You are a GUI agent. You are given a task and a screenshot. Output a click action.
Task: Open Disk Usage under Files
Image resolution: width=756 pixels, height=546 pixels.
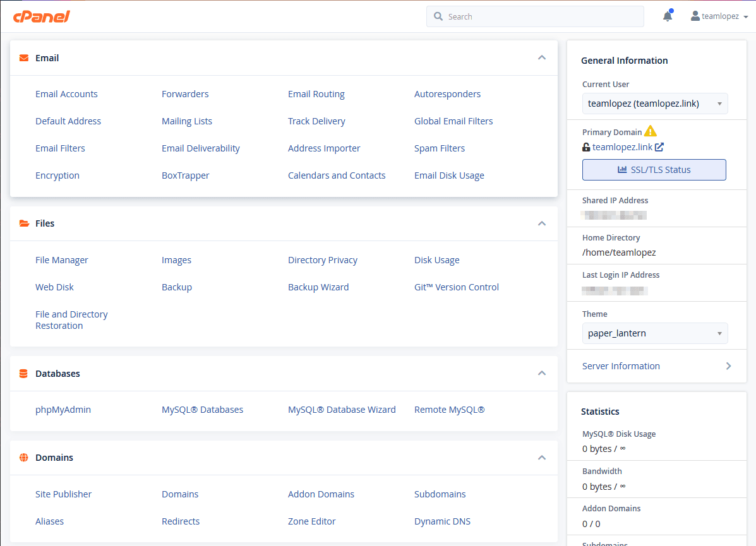[x=437, y=260]
